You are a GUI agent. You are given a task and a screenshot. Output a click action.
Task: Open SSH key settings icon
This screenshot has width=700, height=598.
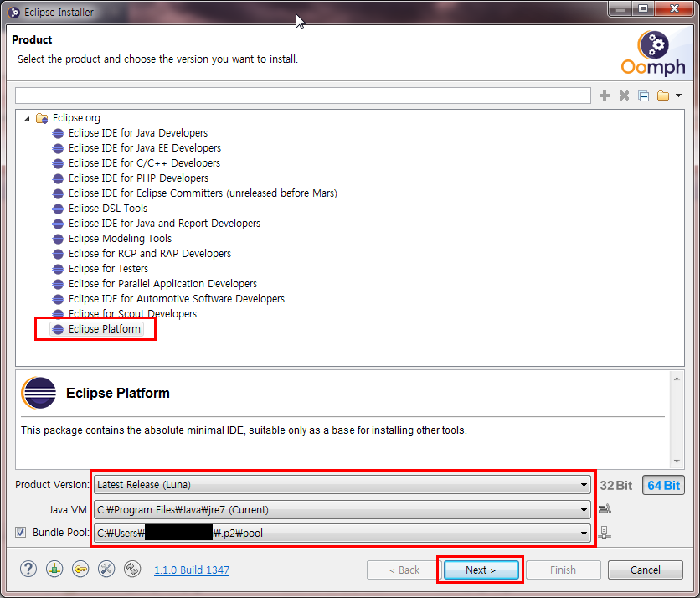80,569
